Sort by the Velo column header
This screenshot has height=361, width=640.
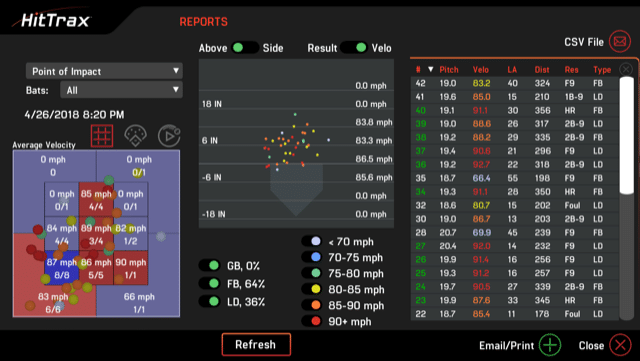coord(480,70)
